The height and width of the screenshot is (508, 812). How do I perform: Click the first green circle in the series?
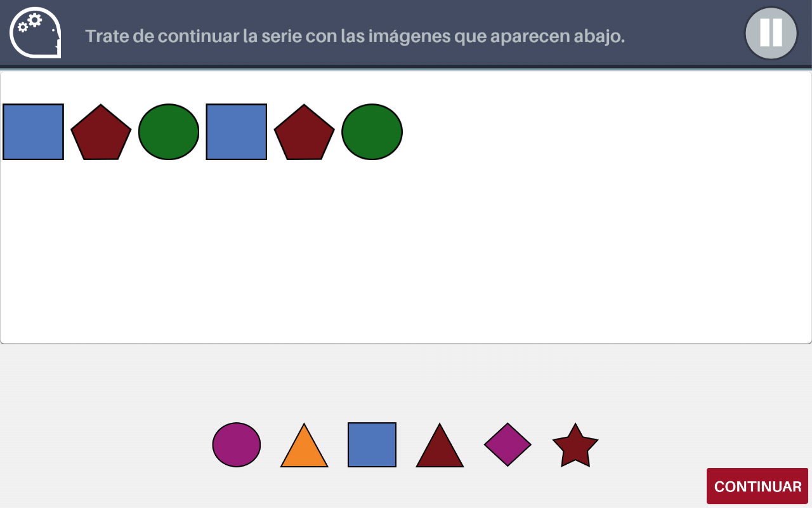(x=169, y=131)
